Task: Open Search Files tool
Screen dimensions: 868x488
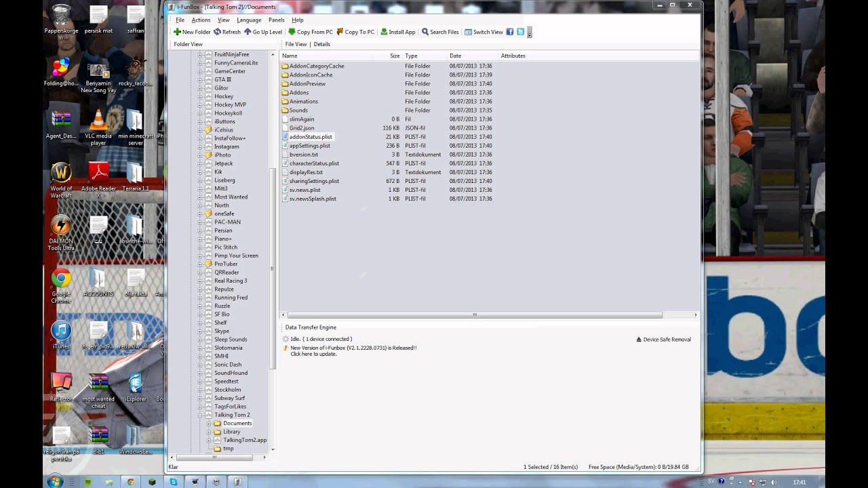Action: pos(440,32)
